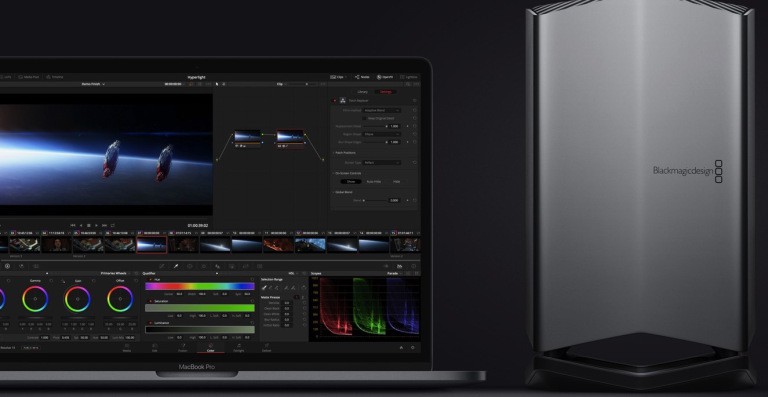Toggle loop playback
Screen dimensions: 768x397
[113, 225]
